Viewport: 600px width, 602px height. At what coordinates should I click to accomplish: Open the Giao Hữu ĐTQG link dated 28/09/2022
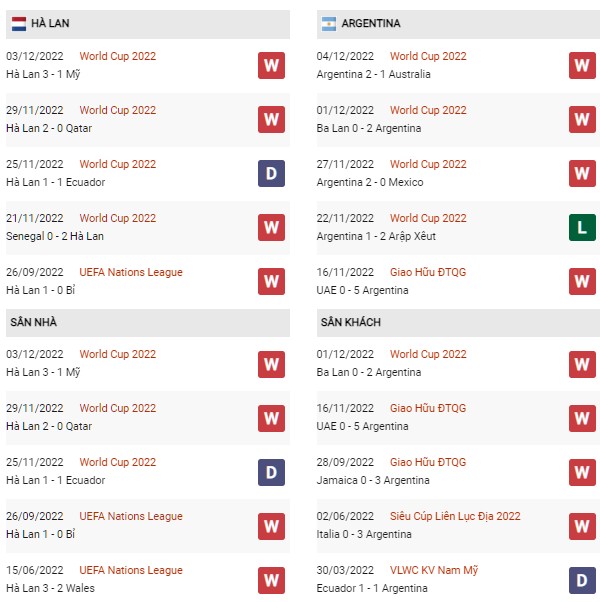pyautogui.click(x=428, y=462)
